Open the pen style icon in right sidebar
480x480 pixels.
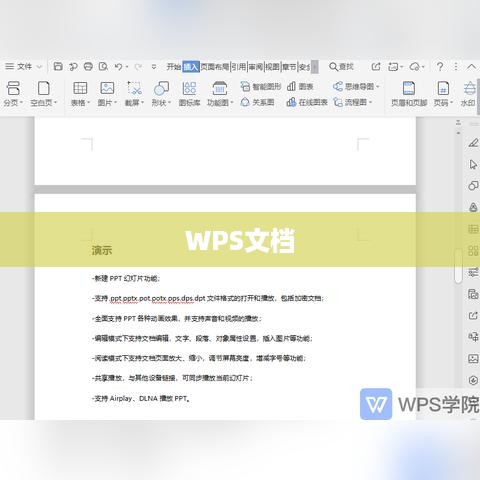[473, 143]
